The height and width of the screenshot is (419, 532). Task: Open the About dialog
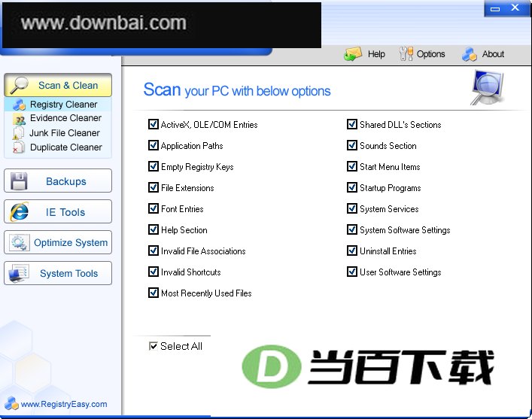pyautogui.click(x=483, y=54)
